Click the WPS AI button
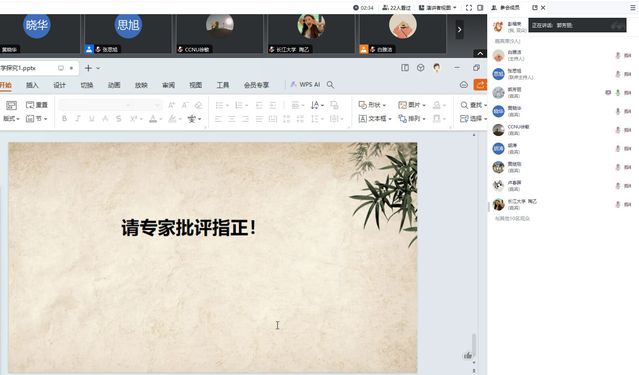Screen dimensions: 639x375 point(305,84)
